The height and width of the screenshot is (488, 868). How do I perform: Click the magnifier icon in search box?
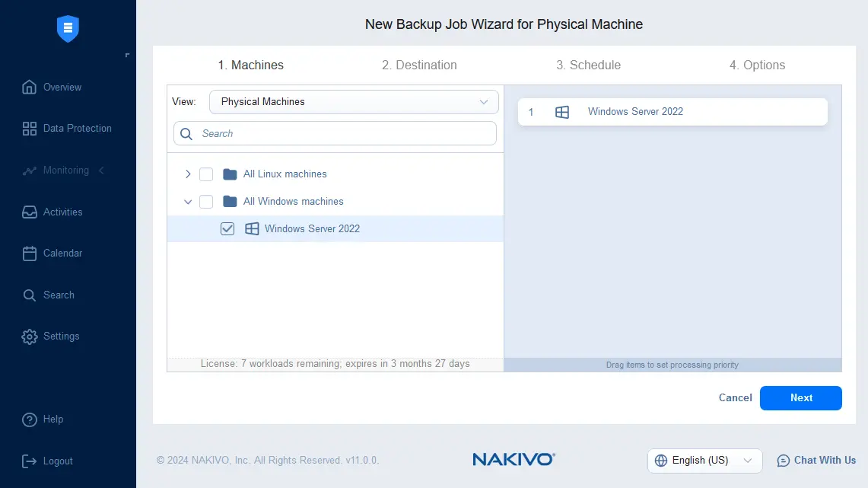pyautogui.click(x=186, y=134)
